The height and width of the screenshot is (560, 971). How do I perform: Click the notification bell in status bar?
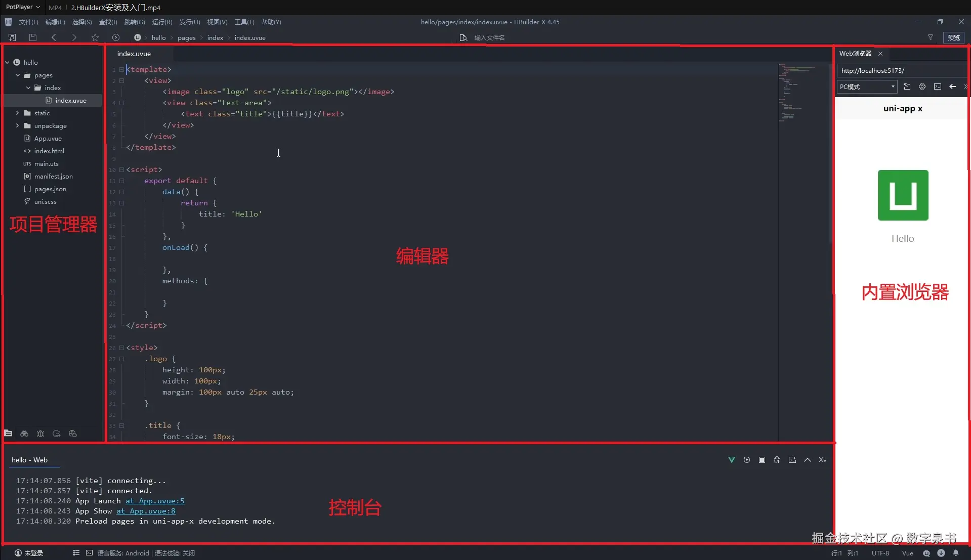tap(956, 553)
